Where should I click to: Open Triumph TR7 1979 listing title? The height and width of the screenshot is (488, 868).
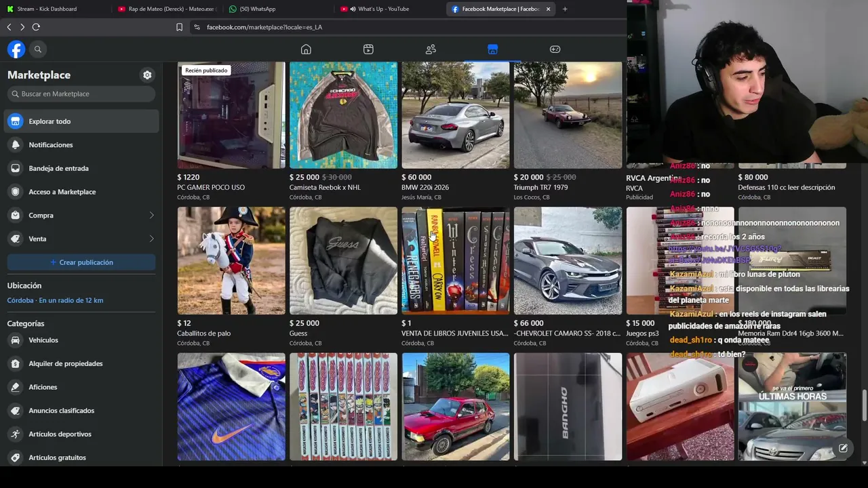tap(540, 188)
